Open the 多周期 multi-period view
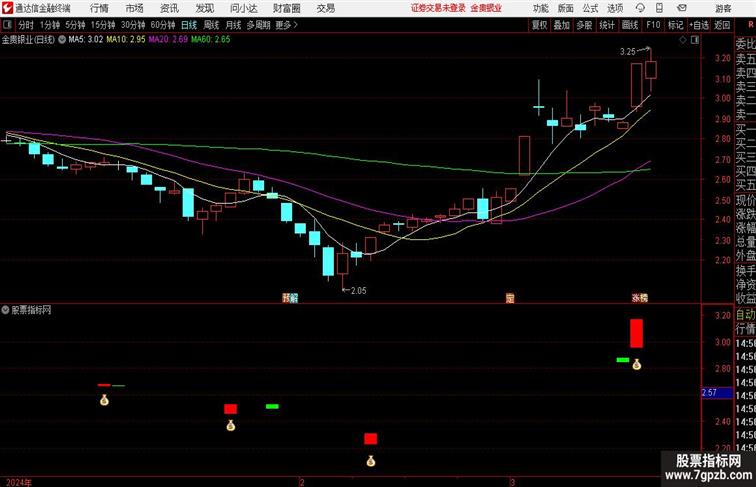The image size is (756, 487). (258, 25)
